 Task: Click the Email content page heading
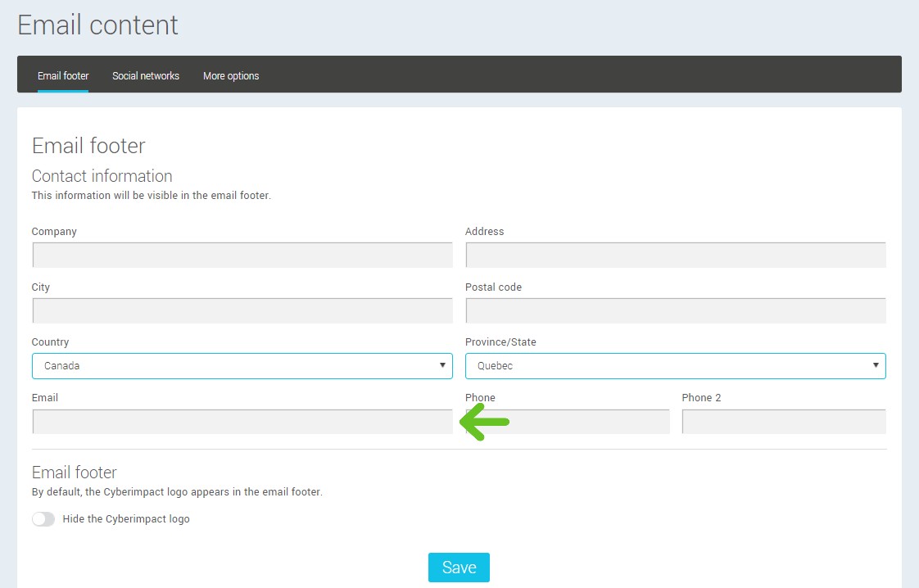click(x=97, y=25)
